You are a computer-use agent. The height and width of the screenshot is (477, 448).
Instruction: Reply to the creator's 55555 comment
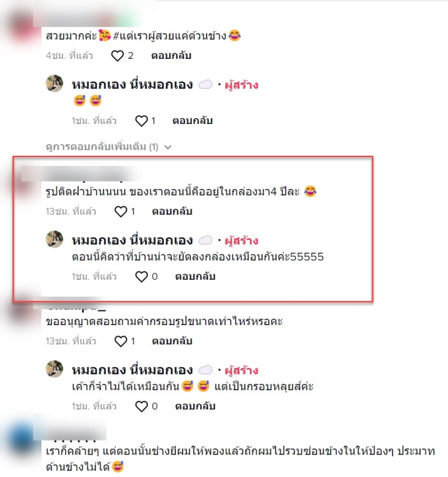tap(195, 276)
